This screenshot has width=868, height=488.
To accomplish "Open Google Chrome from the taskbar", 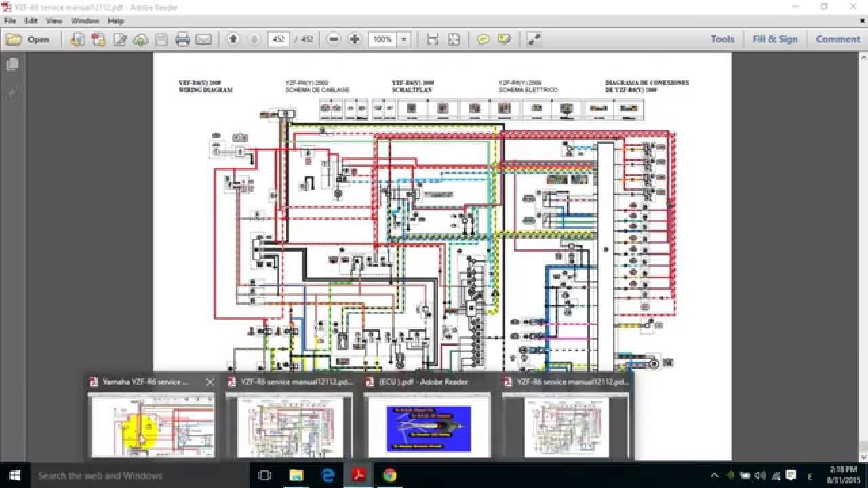I will (390, 475).
